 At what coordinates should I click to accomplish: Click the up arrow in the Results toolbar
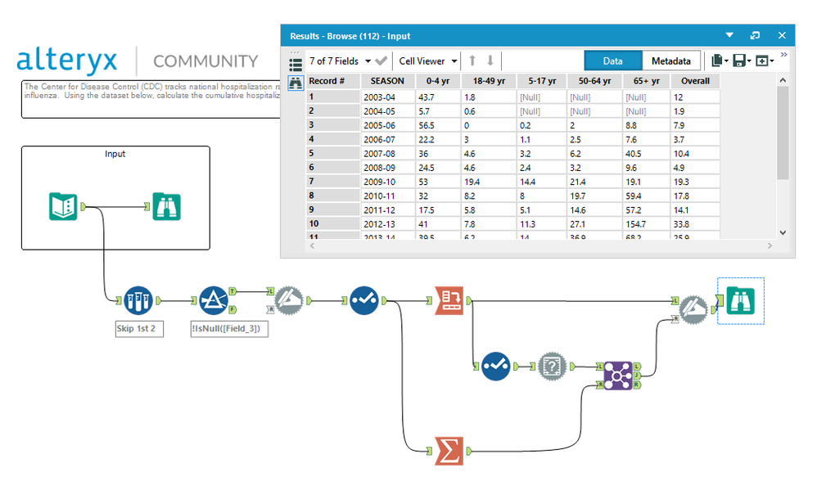tap(472, 61)
